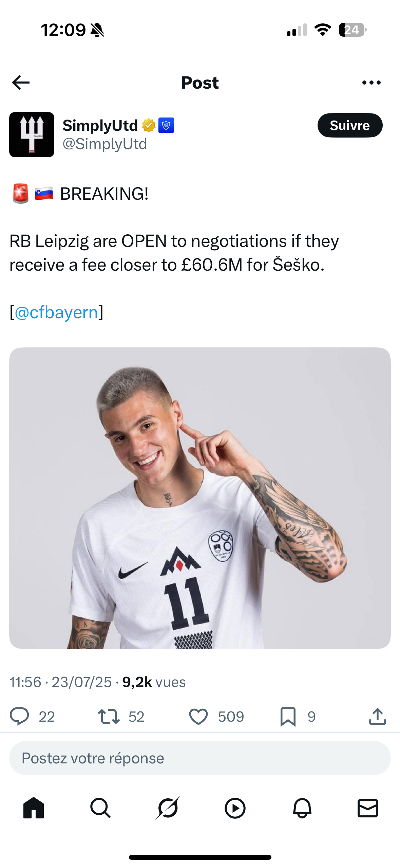The image size is (400, 868).
Task: Tap the blue shield affiliate badge
Action: click(166, 125)
